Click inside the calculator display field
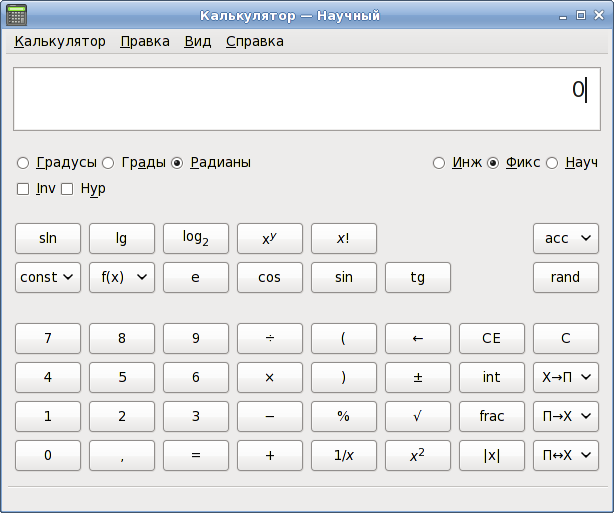 307,99
